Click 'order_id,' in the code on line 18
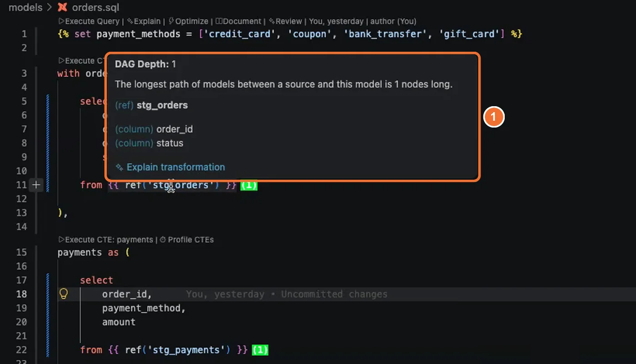636x364 pixels. point(127,294)
